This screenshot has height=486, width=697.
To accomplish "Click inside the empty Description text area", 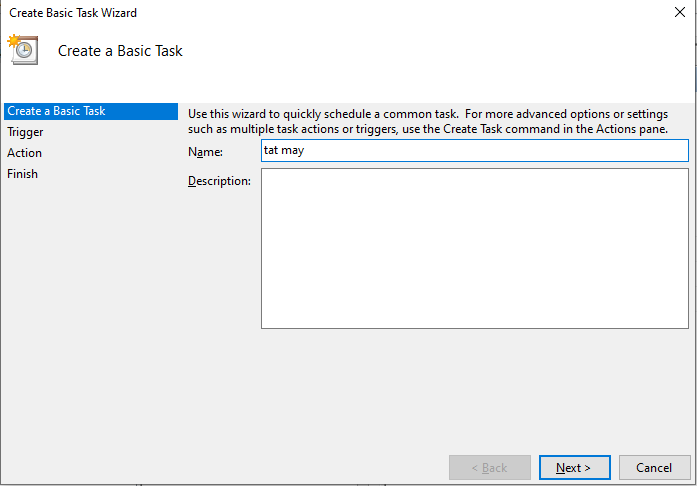I will coord(475,249).
